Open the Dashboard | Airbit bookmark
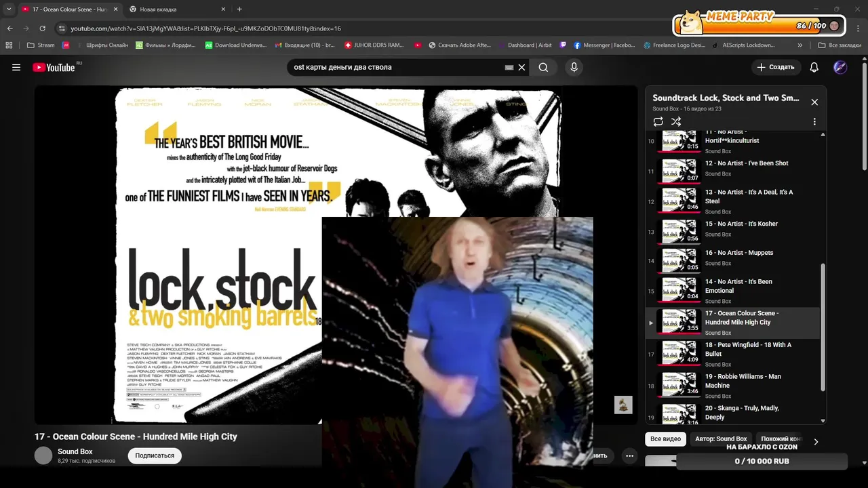The height and width of the screenshot is (488, 868). (524, 45)
